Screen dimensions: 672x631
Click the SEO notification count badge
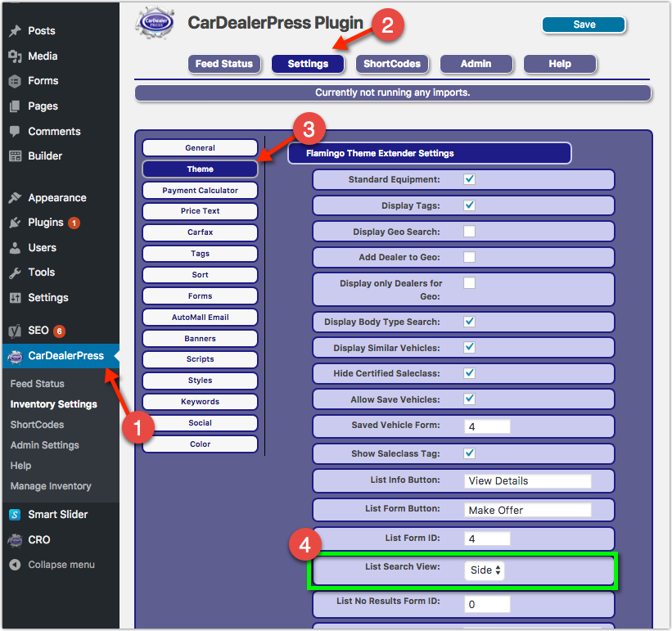click(59, 331)
